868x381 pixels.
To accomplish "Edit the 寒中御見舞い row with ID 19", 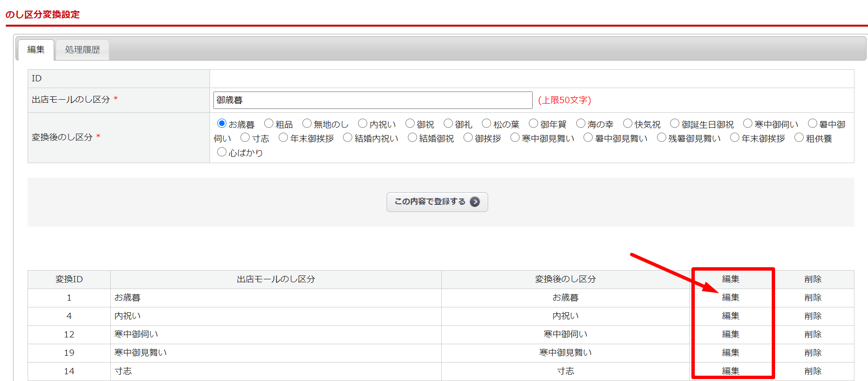I will point(730,353).
